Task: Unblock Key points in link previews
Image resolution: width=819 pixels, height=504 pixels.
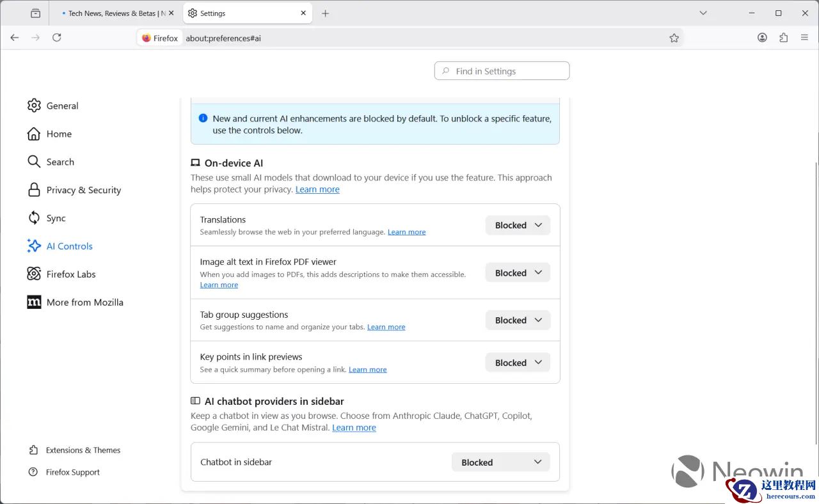Action: [x=517, y=362]
